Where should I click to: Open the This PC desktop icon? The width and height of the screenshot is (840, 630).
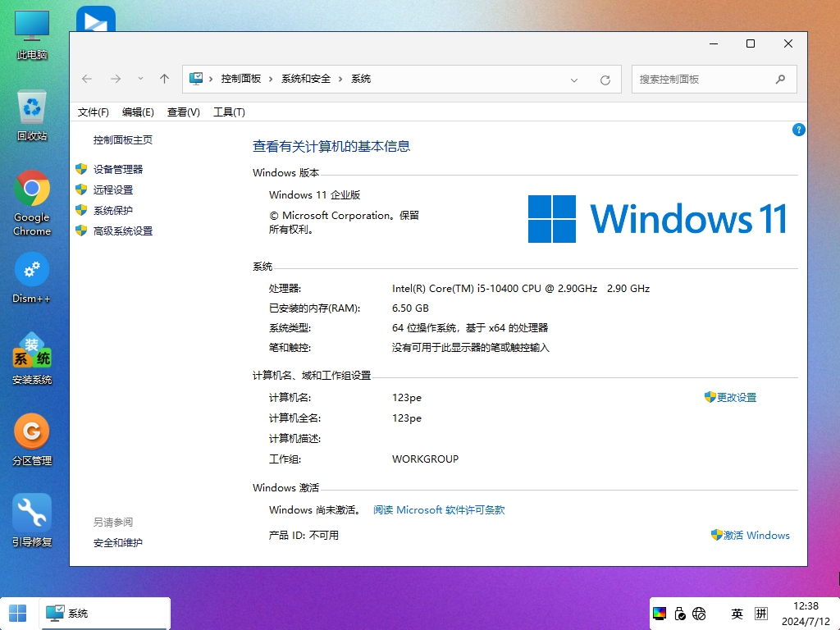(32, 34)
